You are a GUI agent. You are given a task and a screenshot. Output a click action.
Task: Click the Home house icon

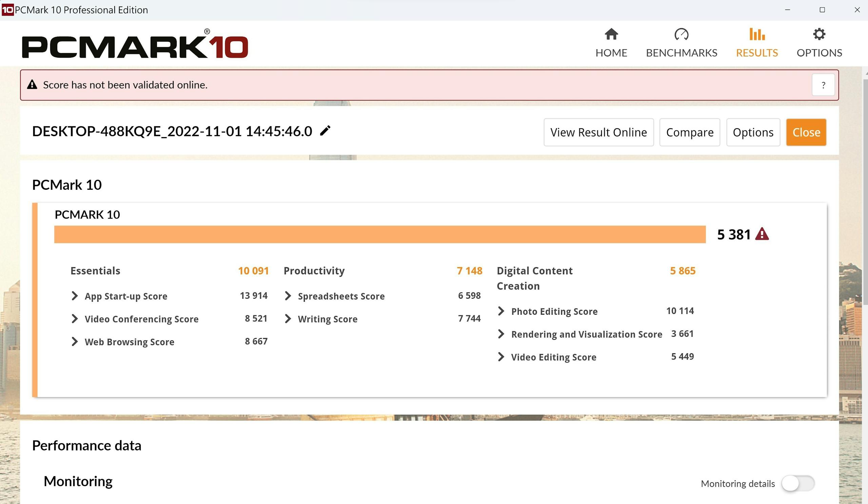pyautogui.click(x=611, y=34)
